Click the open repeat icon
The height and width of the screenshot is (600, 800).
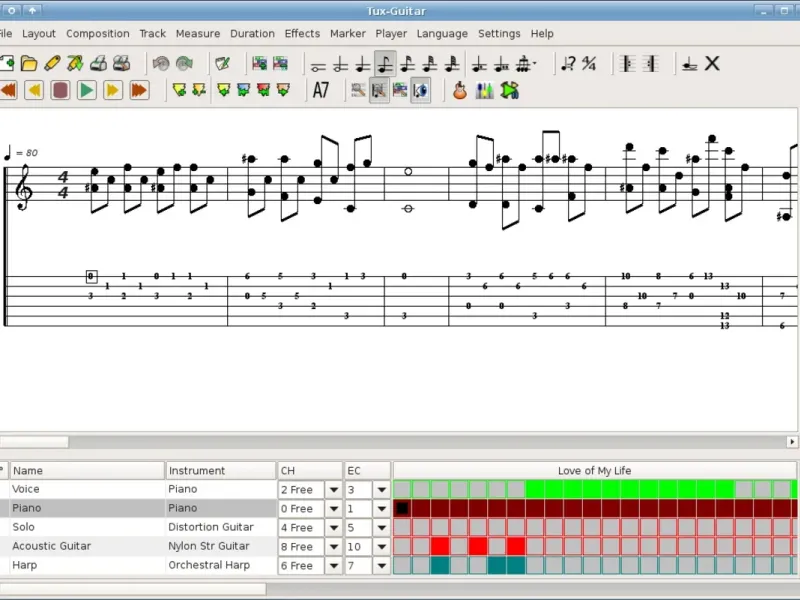pyautogui.click(x=628, y=64)
